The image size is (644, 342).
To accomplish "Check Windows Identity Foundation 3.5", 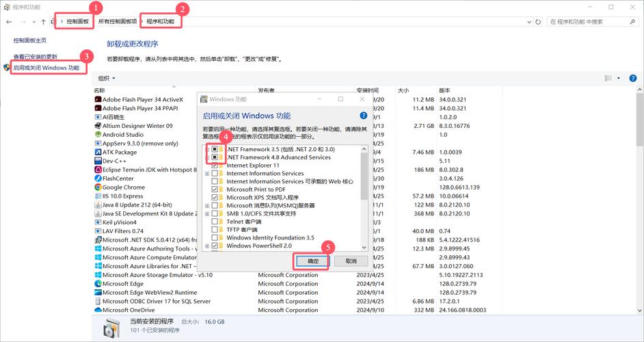I will pyautogui.click(x=215, y=237).
